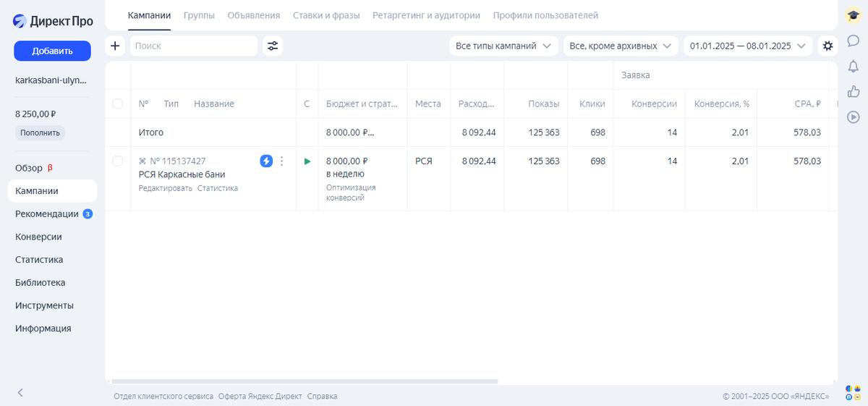868x406 pixels.
Task: Open the Все, кроме архивных dropdown
Action: pyautogui.click(x=621, y=46)
